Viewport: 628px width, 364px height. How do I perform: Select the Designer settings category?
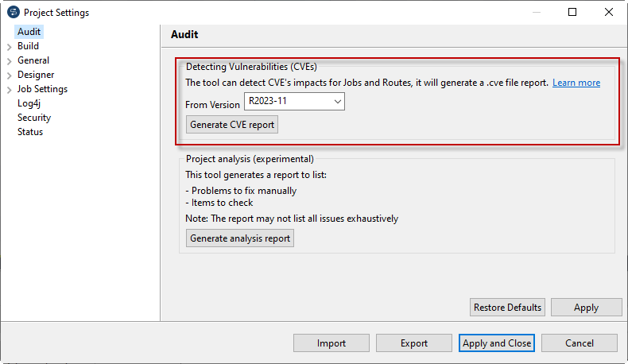tap(36, 75)
